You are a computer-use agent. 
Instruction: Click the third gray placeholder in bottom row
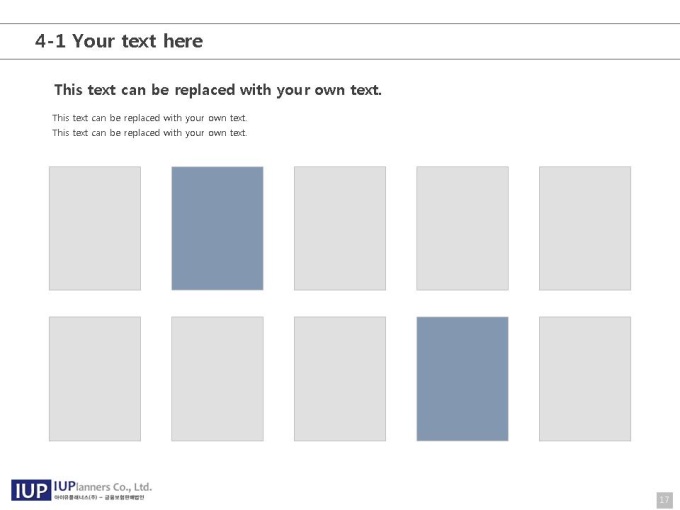(x=340, y=379)
